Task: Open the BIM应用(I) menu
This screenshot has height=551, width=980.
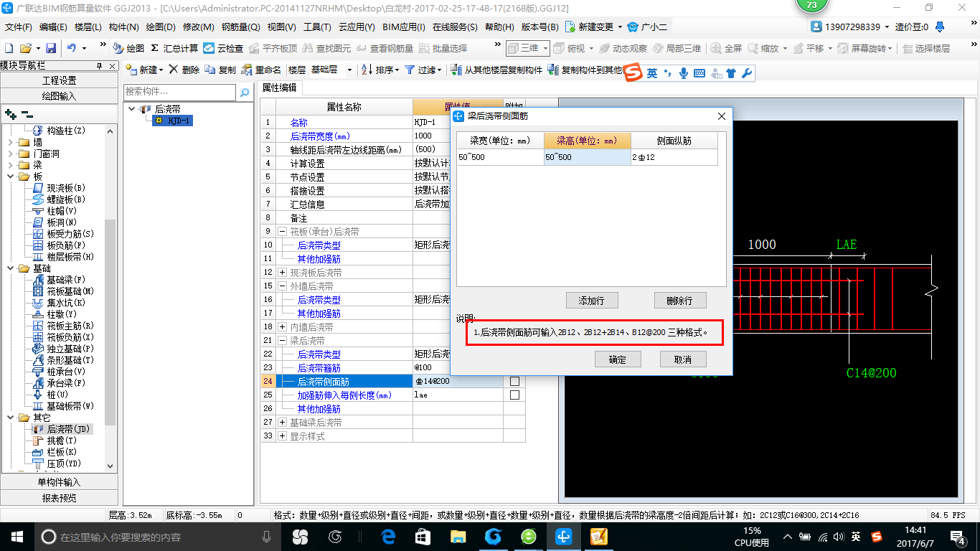Action: tap(403, 27)
